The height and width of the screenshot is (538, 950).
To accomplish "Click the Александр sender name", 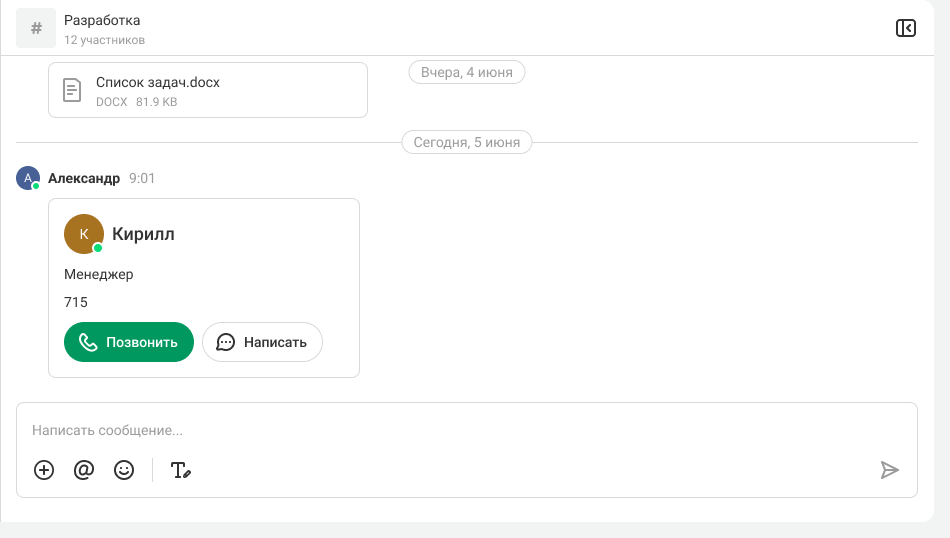I will (x=84, y=178).
